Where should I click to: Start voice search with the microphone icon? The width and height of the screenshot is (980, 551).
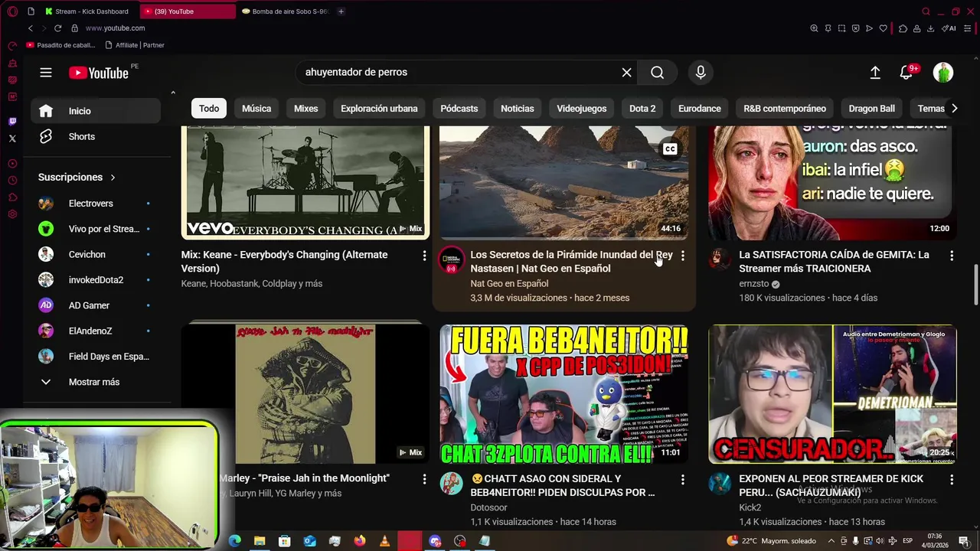tap(701, 72)
